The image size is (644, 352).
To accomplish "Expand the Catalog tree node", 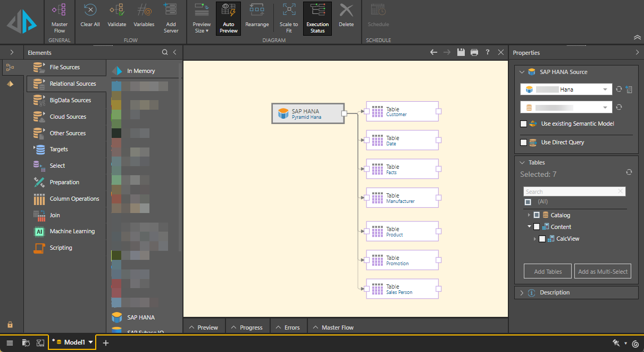I will click(529, 215).
